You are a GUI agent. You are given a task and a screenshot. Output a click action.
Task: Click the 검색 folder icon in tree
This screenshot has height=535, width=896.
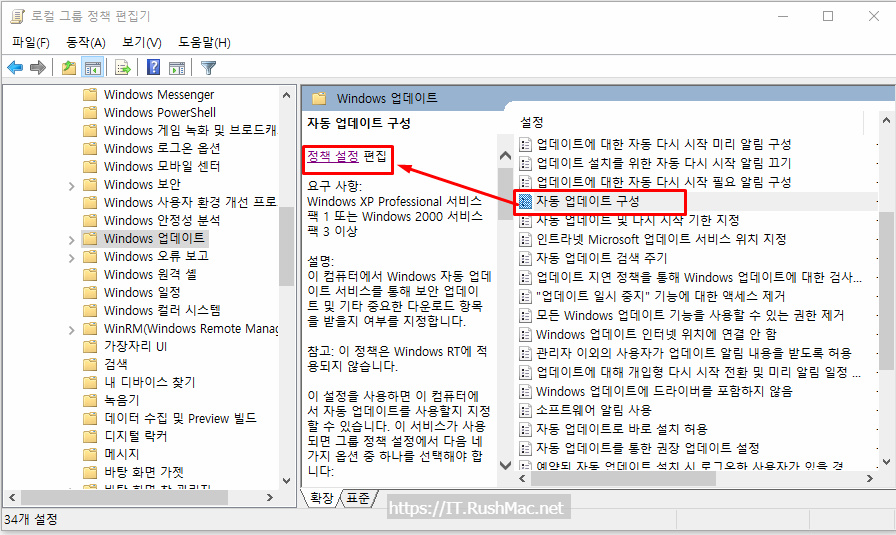[x=90, y=364]
